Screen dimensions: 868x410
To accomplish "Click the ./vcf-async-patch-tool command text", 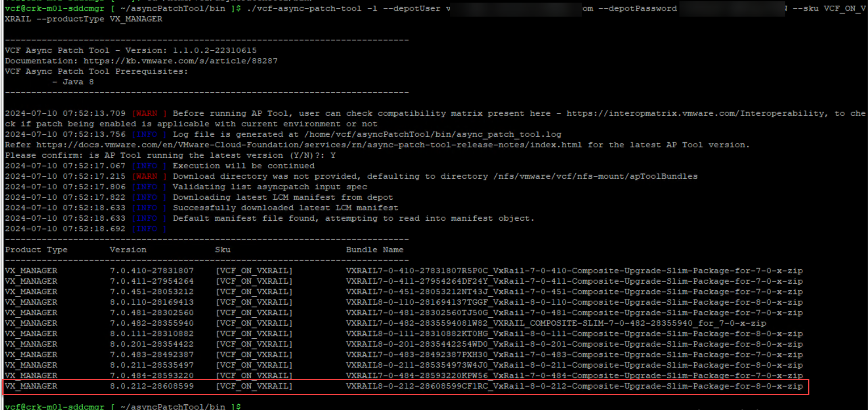I will click(304, 8).
